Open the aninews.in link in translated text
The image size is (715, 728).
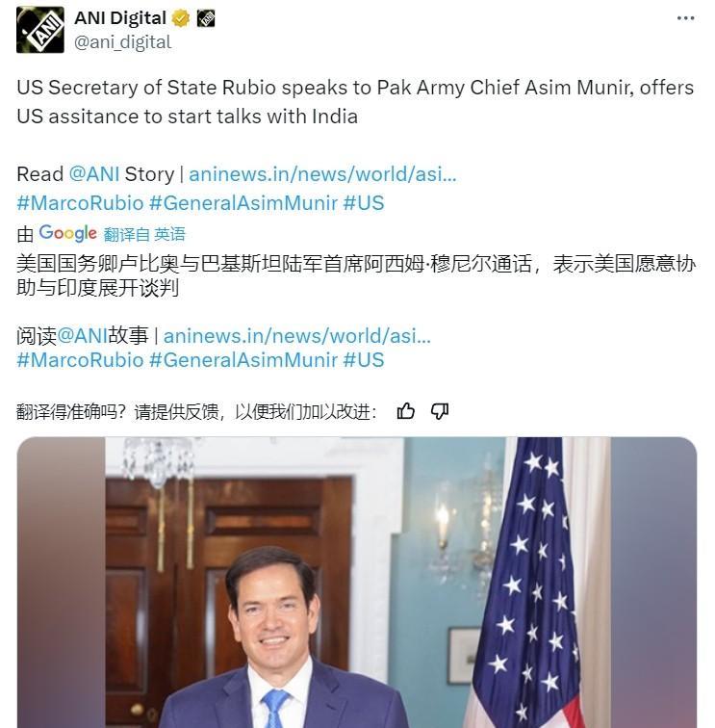(x=297, y=336)
